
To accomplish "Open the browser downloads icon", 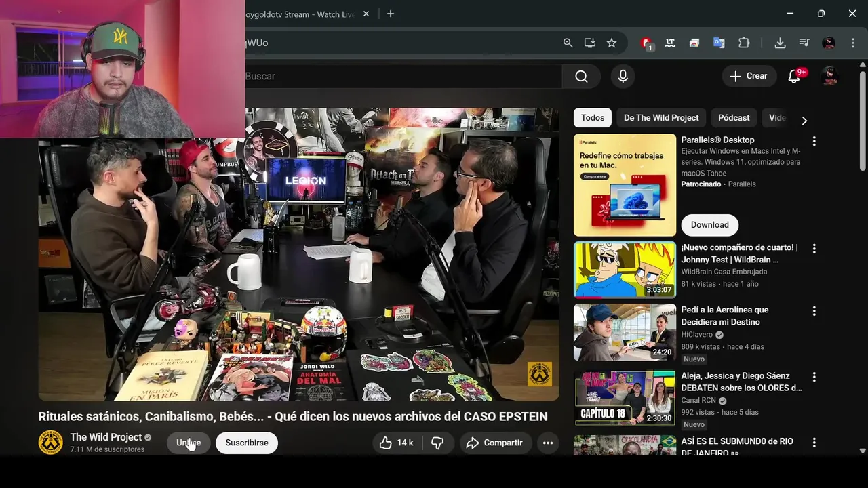I will pos(780,43).
